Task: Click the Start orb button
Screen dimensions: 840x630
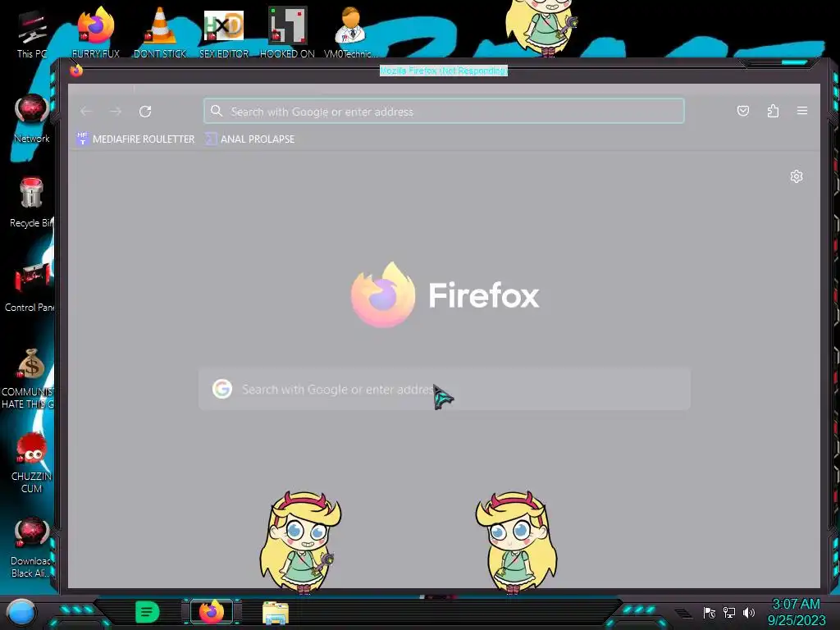Action: [21, 612]
